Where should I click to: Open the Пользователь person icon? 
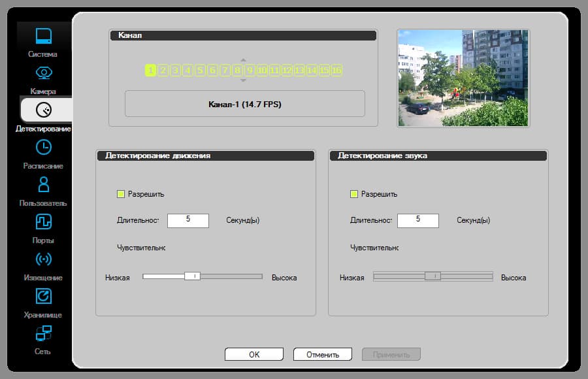(x=44, y=184)
